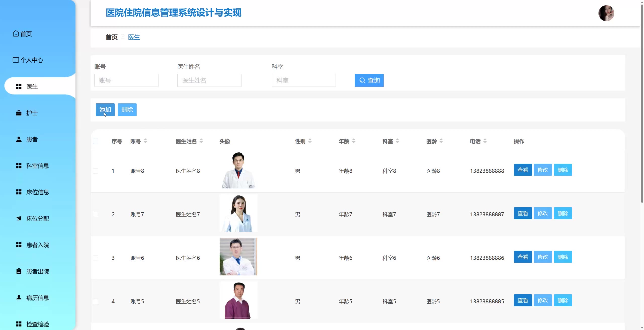Sort by the 电话 column arrows

(485, 141)
